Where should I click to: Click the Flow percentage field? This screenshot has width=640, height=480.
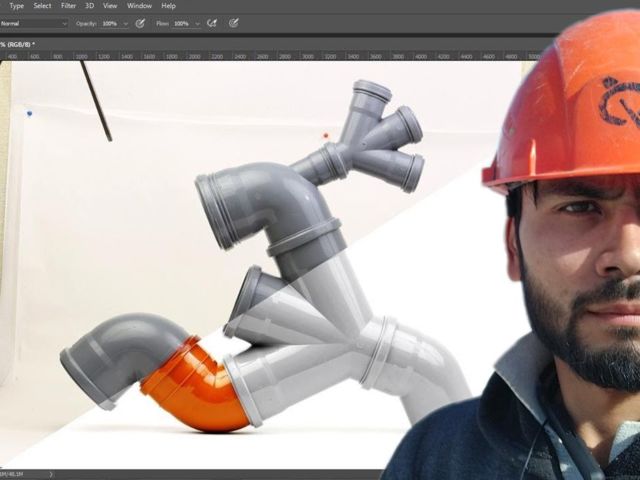pyautogui.click(x=181, y=23)
